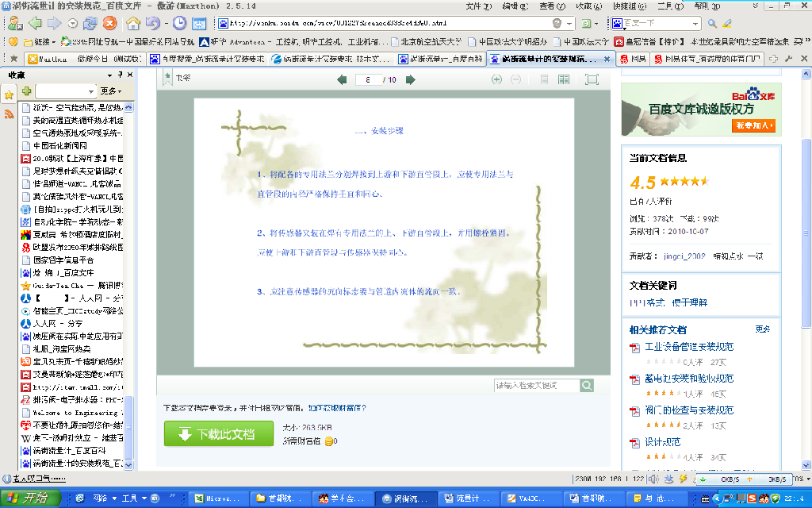
Task: Click 更多 link in related documents
Action: (762, 329)
